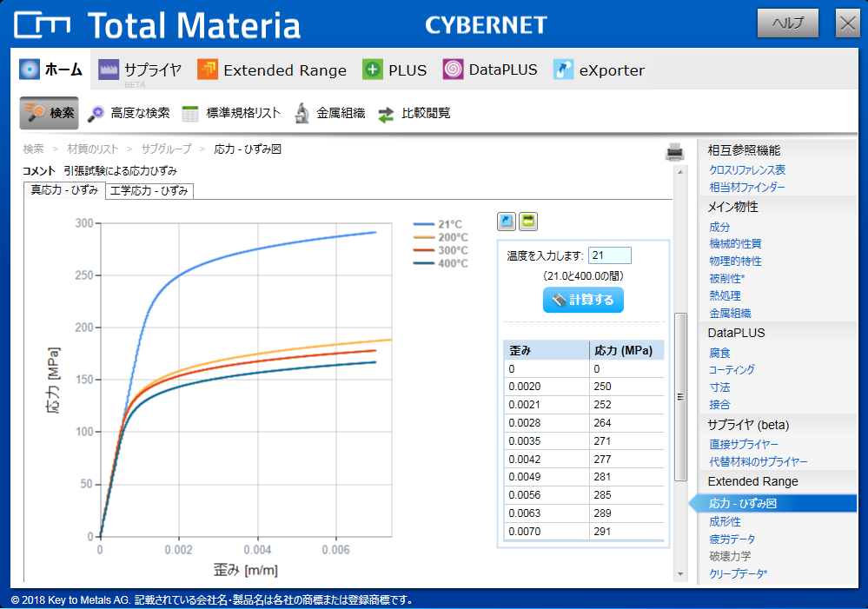Select the 検索 search toolbar button
The width and height of the screenshot is (868, 609).
point(50,113)
